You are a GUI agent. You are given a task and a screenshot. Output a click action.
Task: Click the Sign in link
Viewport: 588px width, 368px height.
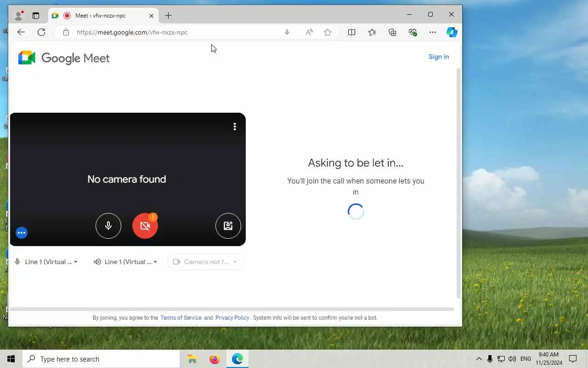pyautogui.click(x=439, y=57)
